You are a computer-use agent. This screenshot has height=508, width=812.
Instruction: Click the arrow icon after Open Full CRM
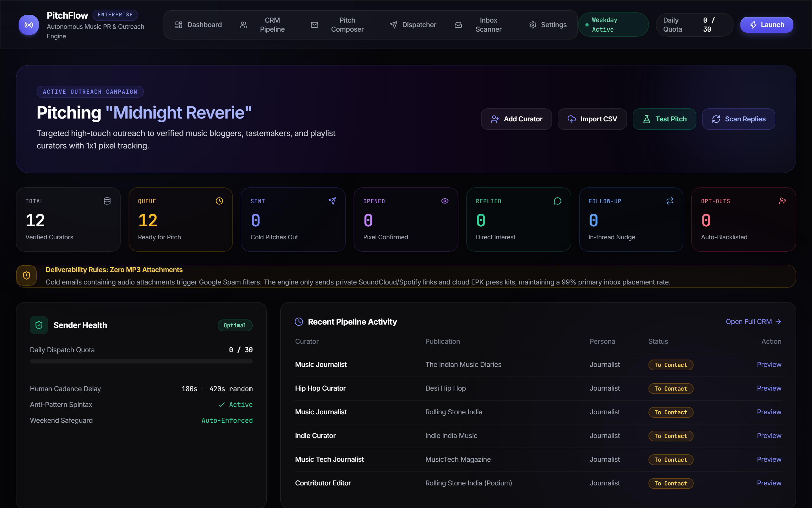(778, 321)
